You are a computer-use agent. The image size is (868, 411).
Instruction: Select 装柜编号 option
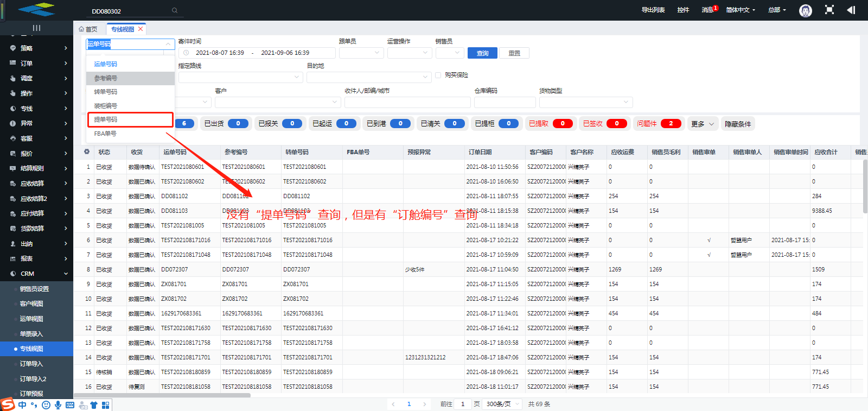point(130,106)
